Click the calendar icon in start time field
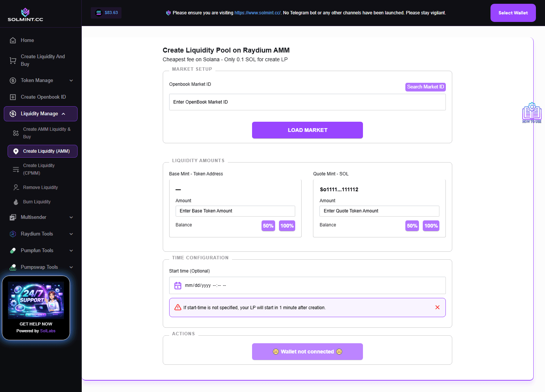The image size is (545, 392). pos(178,285)
